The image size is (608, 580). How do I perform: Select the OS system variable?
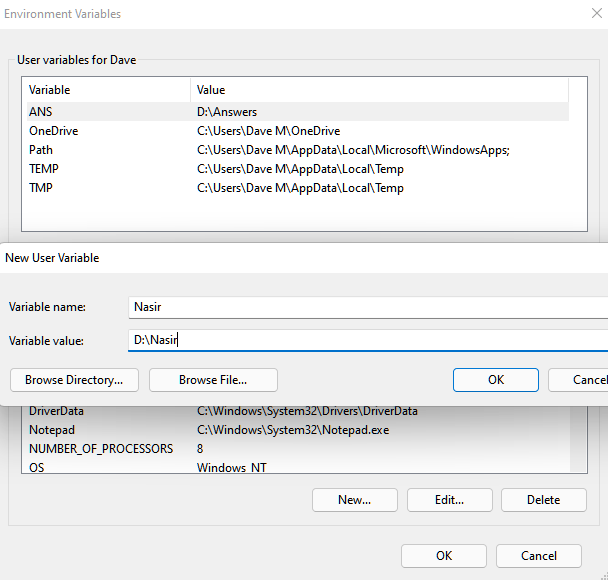point(299,467)
